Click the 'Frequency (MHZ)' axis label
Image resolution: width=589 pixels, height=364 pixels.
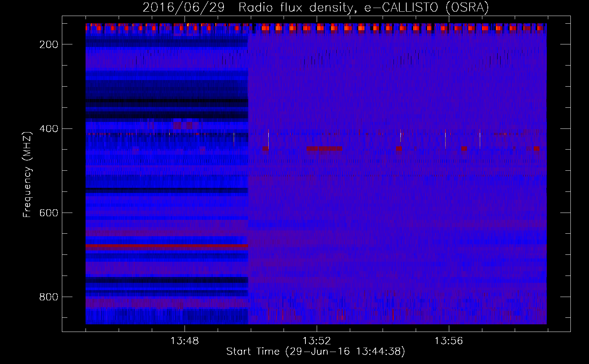click(x=27, y=174)
